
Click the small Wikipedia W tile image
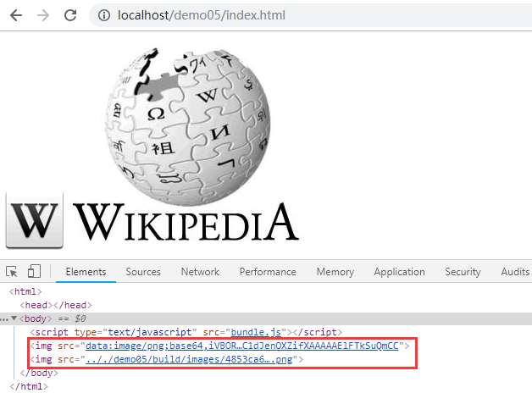(x=35, y=219)
